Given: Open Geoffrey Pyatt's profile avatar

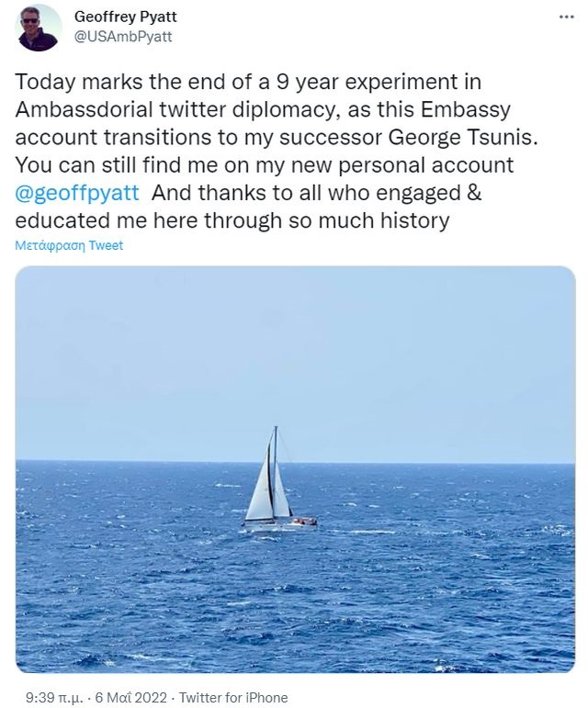Looking at the screenshot, I should (x=39, y=28).
